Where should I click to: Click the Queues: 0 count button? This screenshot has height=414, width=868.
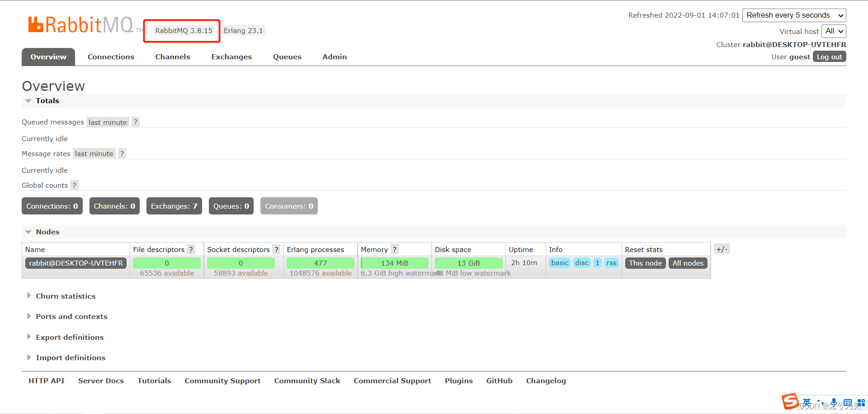point(231,206)
